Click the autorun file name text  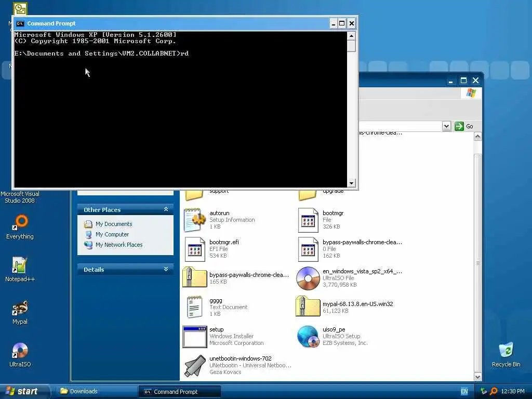pos(219,213)
